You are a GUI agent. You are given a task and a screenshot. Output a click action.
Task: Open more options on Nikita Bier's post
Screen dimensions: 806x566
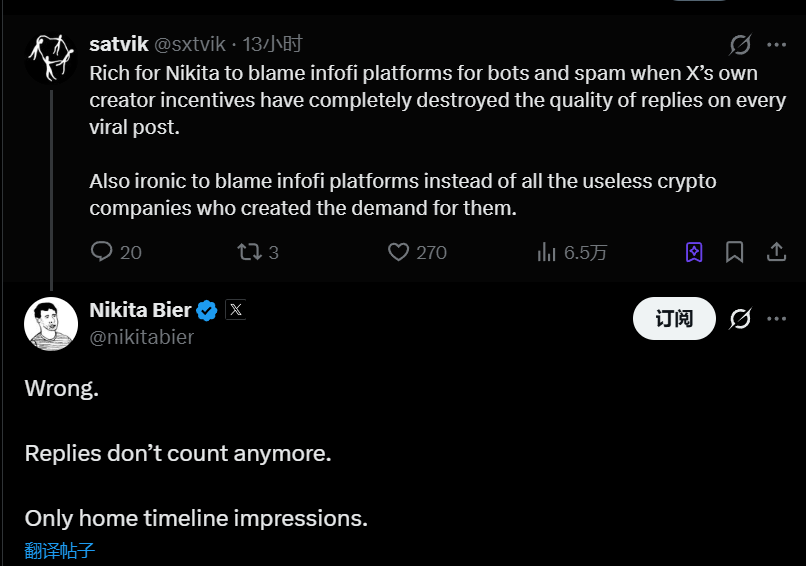[776, 319]
